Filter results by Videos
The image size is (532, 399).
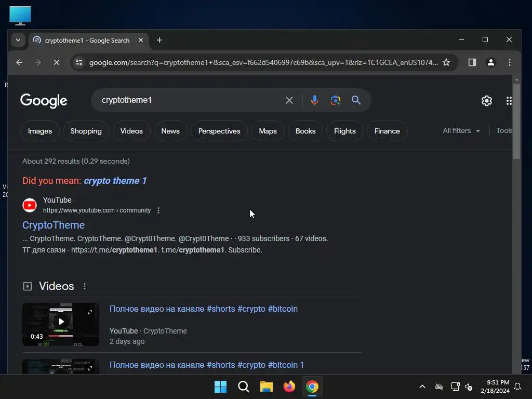[131, 131]
